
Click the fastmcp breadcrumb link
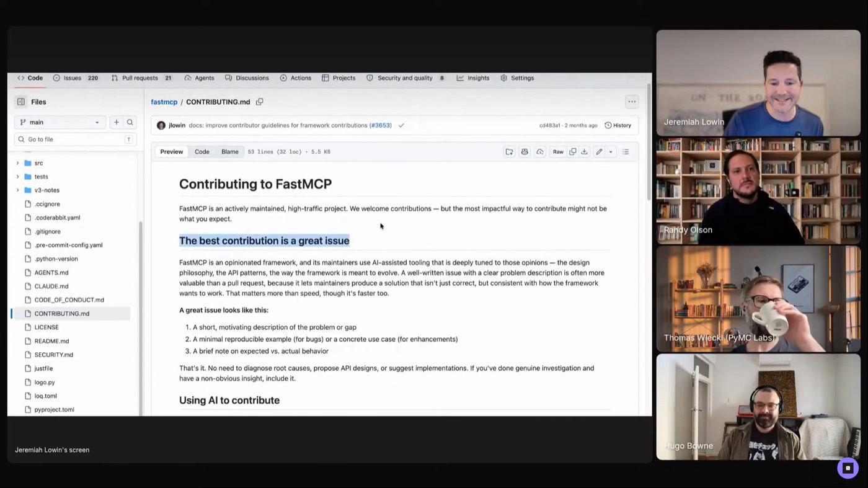coord(164,102)
